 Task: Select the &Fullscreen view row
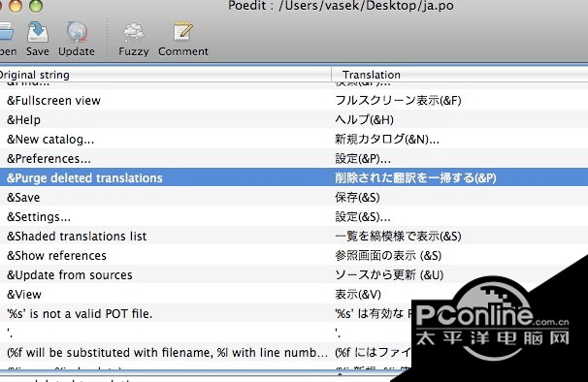294,100
